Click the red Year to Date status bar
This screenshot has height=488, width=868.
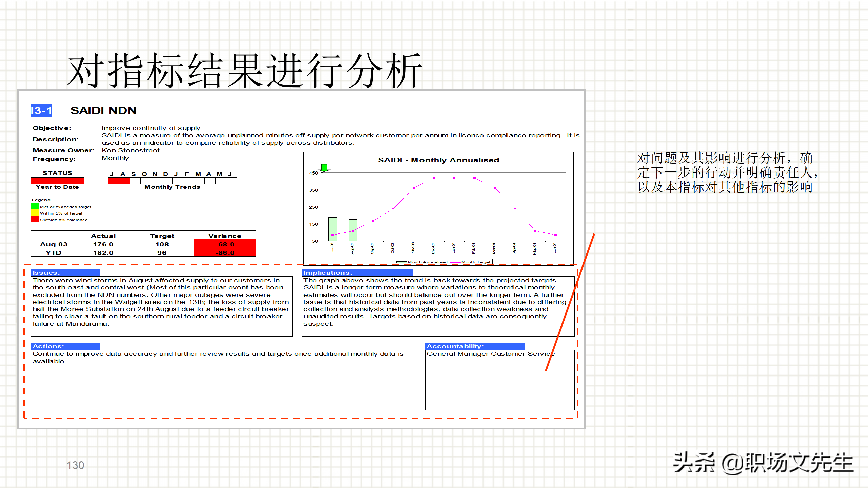(57, 181)
